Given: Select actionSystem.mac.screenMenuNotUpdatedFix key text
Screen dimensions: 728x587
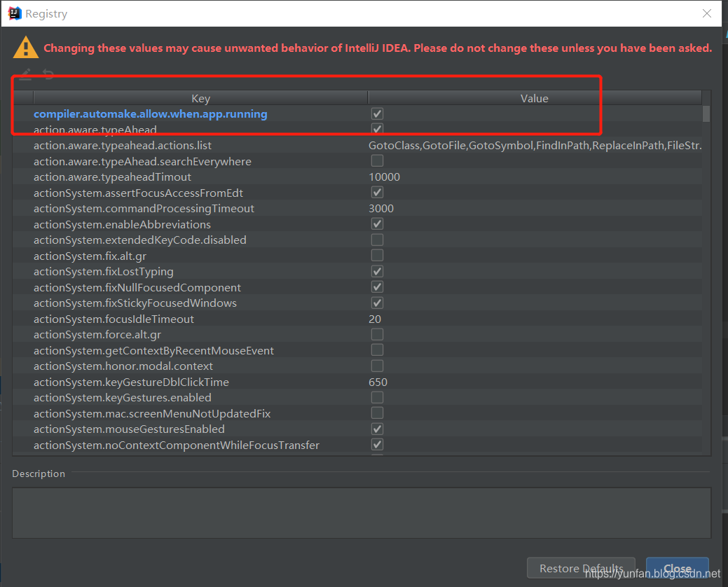Looking at the screenshot, I should coord(152,413).
